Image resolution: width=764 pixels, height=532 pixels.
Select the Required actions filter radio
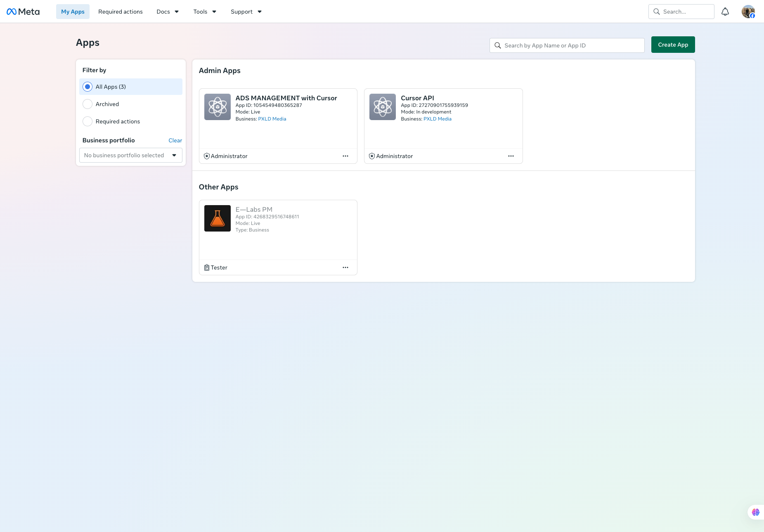88,121
